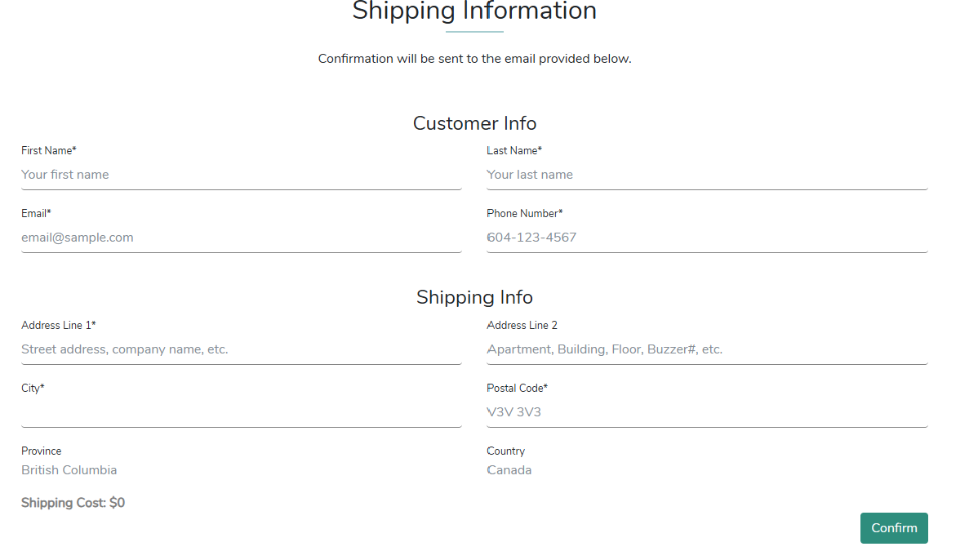Click the British Columbia province field
The height and width of the screenshot is (560, 978).
pos(69,470)
